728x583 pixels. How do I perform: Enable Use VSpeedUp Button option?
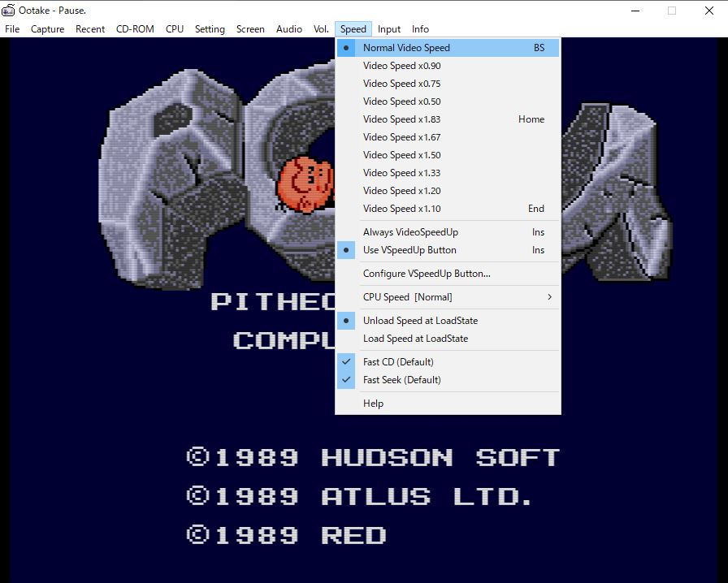click(409, 250)
